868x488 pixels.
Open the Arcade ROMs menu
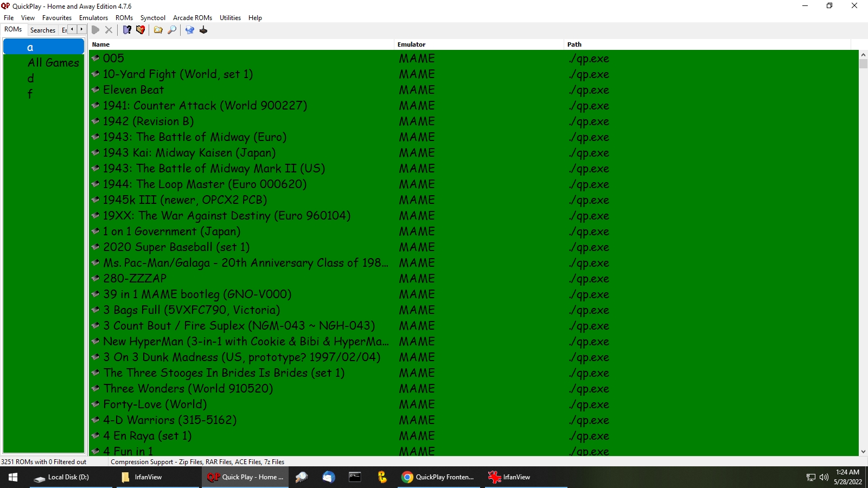click(193, 18)
